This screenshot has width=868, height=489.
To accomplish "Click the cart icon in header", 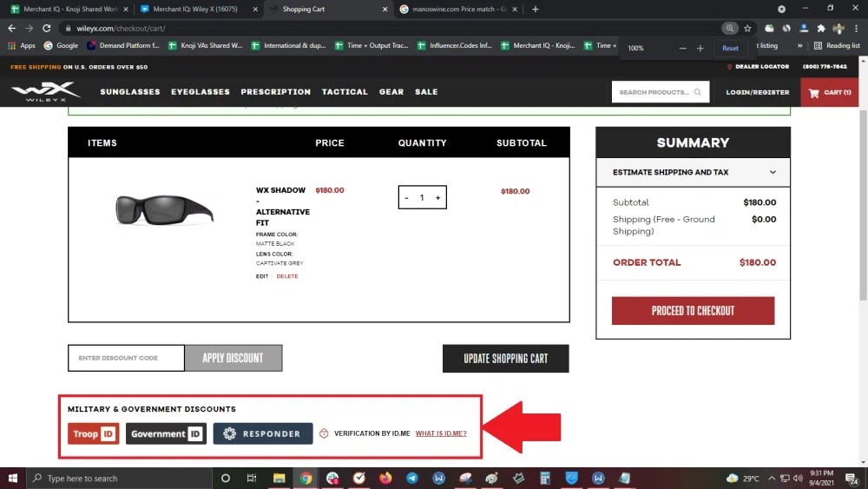I will coord(813,92).
